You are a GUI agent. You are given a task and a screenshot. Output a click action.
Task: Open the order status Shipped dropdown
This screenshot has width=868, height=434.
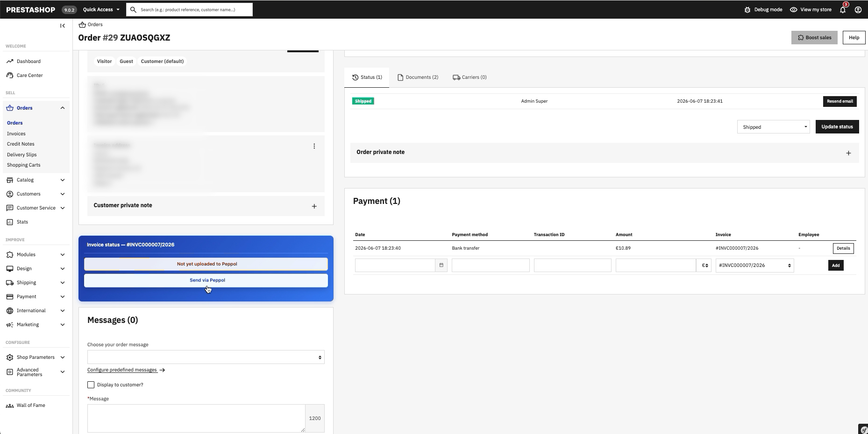[x=773, y=127]
